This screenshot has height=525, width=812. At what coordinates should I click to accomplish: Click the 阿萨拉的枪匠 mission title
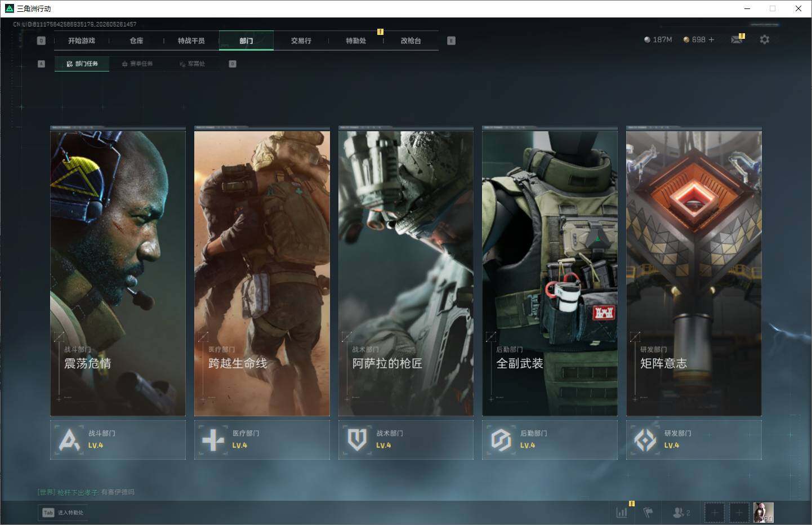tap(387, 363)
